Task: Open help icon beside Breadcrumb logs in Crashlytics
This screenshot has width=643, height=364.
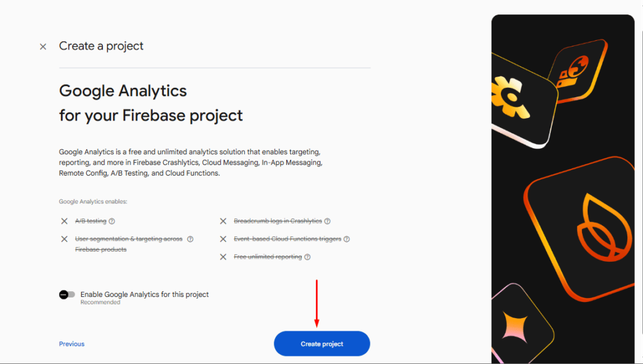Action: coord(327,221)
